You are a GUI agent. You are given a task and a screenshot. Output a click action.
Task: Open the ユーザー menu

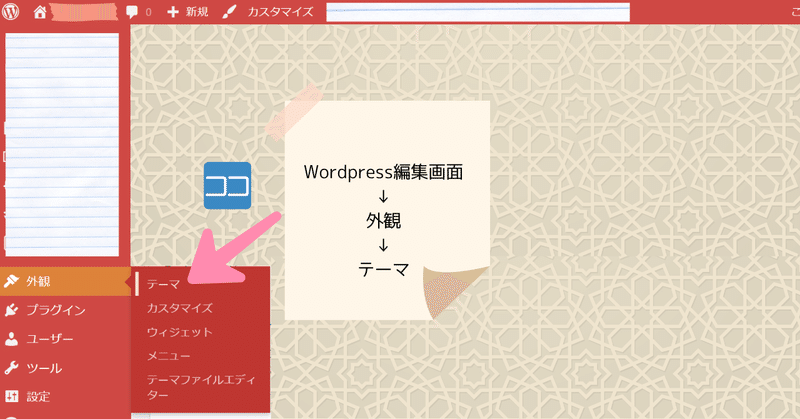(x=49, y=339)
